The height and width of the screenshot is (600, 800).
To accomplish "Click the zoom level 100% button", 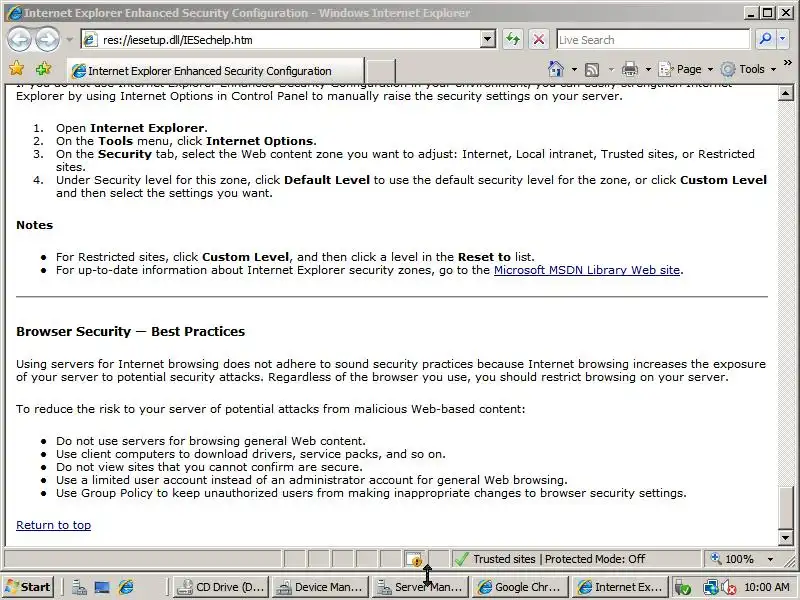I will 733,559.
